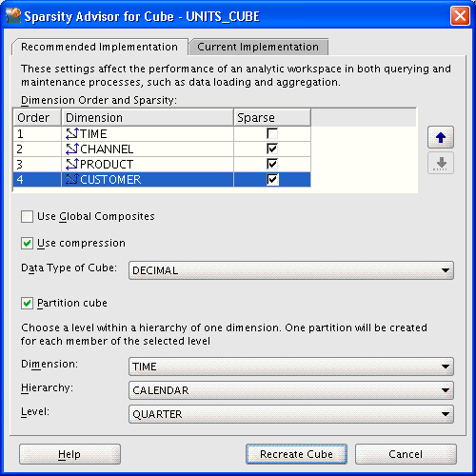Click the Sparsity Advisor title bar icon
The height and width of the screenshot is (476, 476).
click(x=13, y=16)
